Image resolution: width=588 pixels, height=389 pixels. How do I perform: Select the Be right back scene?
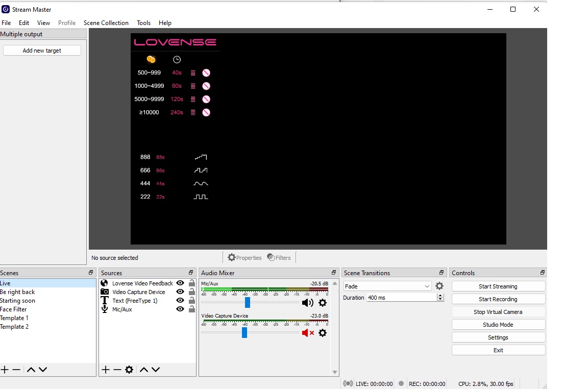18,292
